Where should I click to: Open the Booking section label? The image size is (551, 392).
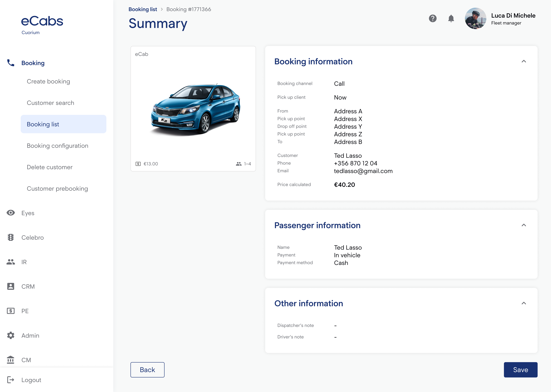(x=33, y=63)
